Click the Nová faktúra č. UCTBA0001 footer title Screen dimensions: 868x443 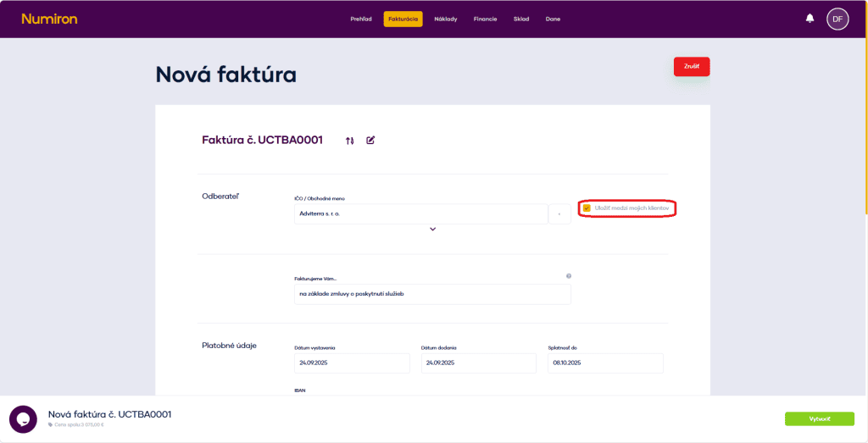click(x=109, y=414)
